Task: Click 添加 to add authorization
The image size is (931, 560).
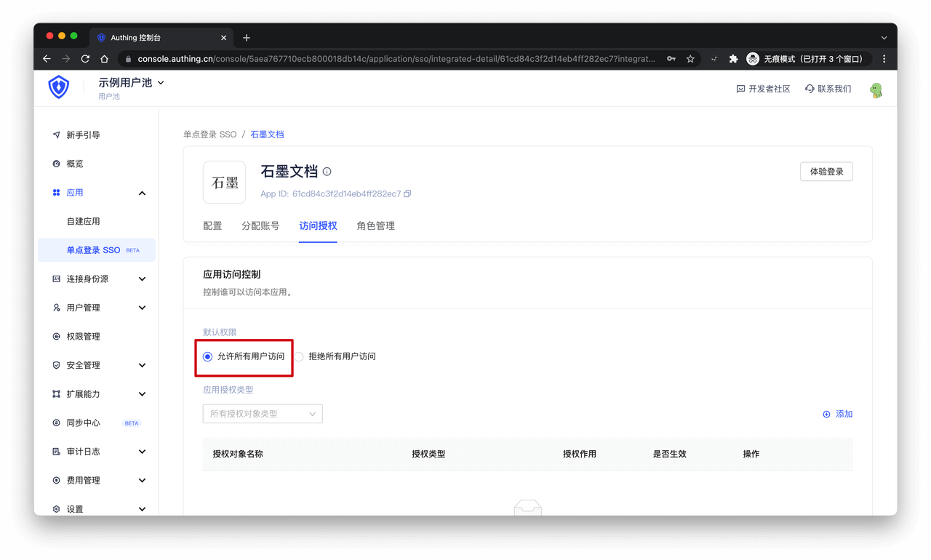Action: (838, 414)
